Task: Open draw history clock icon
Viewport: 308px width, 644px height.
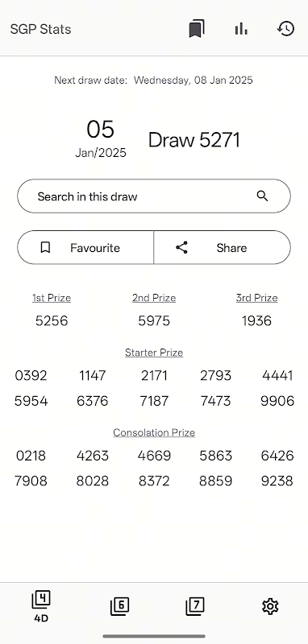Action: tap(285, 29)
